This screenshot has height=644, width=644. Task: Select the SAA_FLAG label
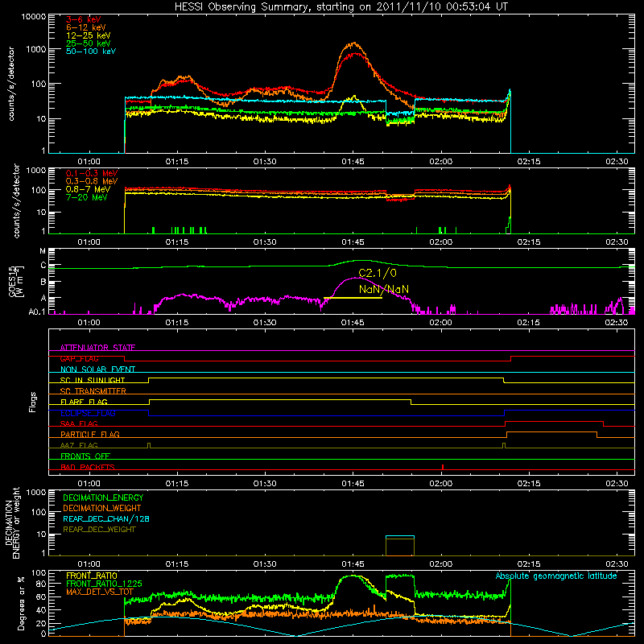coord(79,423)
